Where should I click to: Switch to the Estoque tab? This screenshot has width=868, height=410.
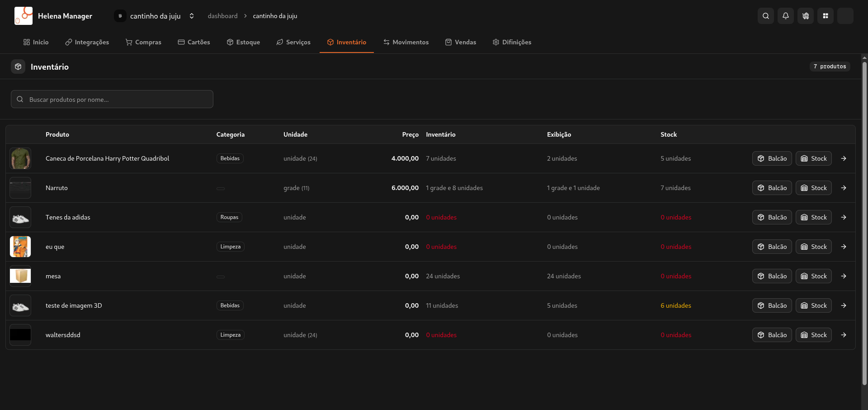(x=243, y=42)
